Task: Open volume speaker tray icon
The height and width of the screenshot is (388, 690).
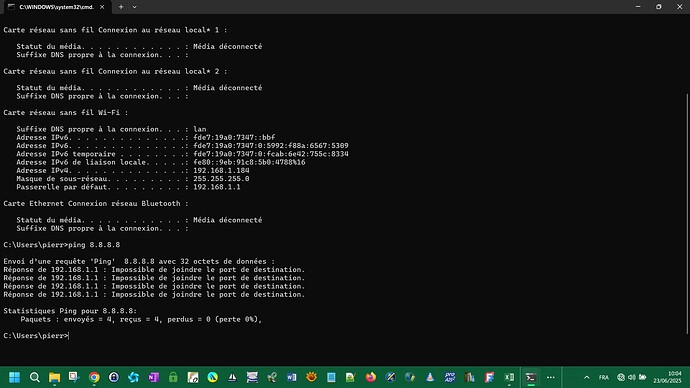Action: click(632, 377)
